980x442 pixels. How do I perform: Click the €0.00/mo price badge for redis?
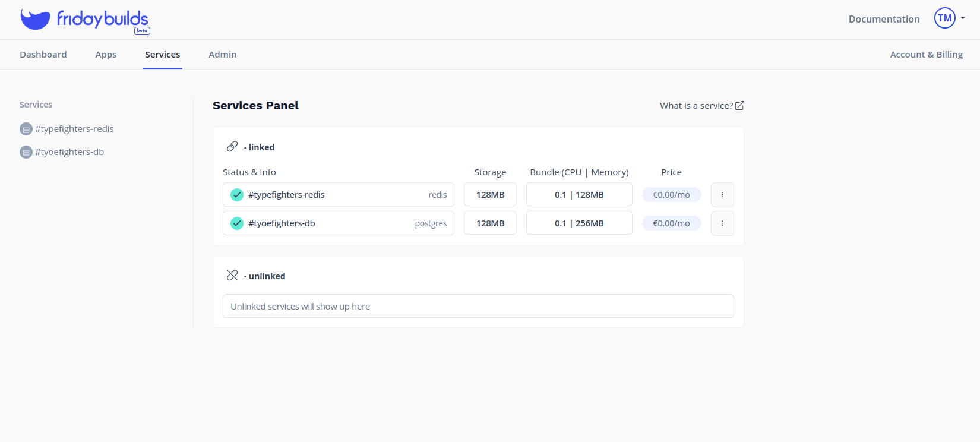pyautogui.click(x=671, y=195)
